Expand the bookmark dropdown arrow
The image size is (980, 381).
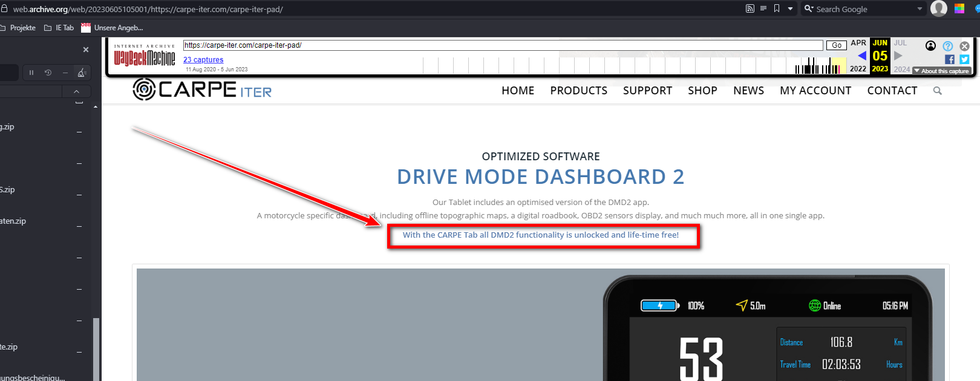coord(790,8)
